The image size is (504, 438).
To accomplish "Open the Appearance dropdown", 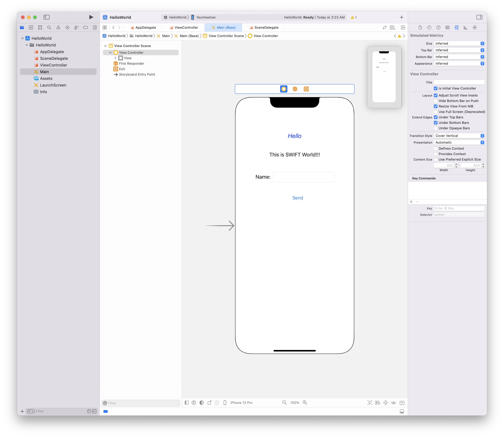I will 459,64.
